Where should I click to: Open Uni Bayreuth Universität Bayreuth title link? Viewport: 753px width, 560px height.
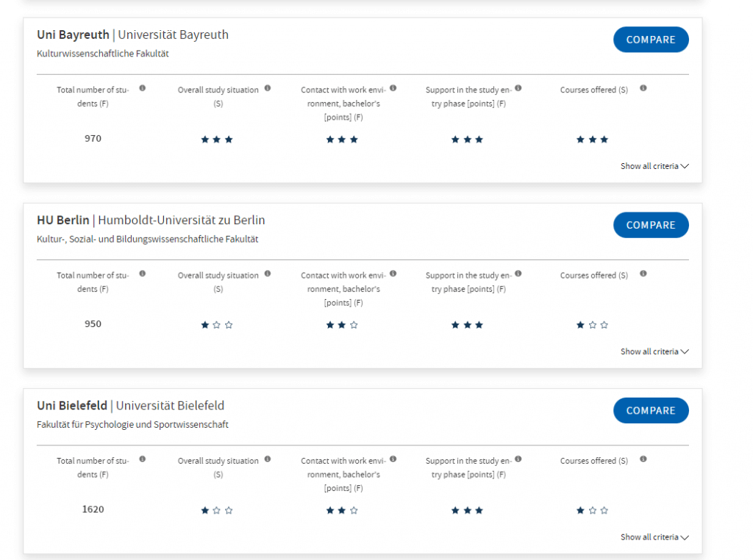(x=132, y=35)
